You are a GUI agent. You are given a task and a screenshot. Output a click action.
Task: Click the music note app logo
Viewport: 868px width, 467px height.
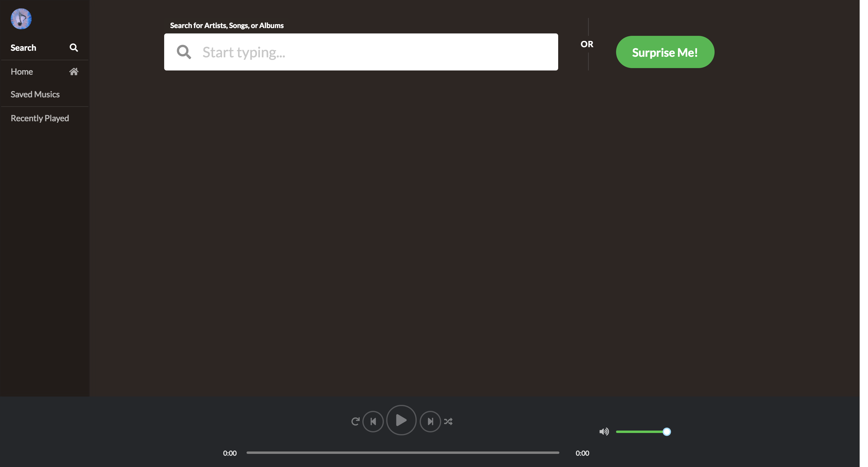coord(21,19)
